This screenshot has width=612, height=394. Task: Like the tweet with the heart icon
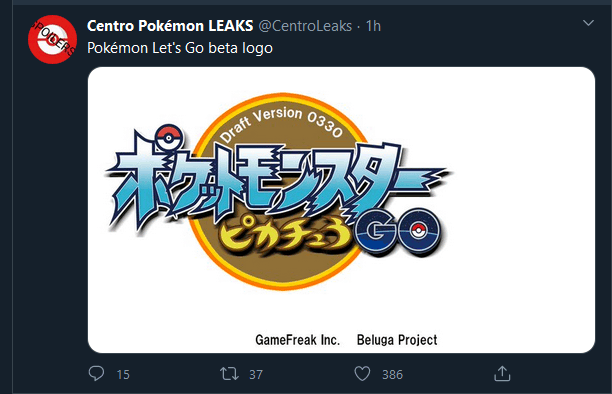point(362,374)
